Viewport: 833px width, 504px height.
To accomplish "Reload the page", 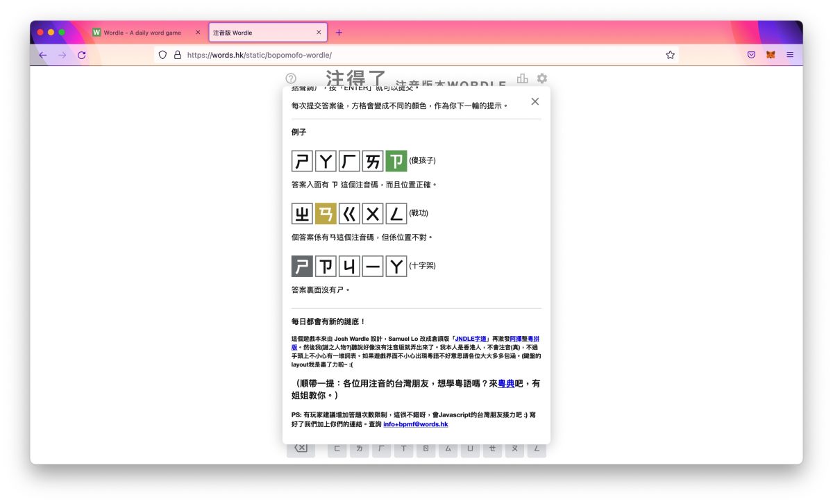I will point(82,55).
